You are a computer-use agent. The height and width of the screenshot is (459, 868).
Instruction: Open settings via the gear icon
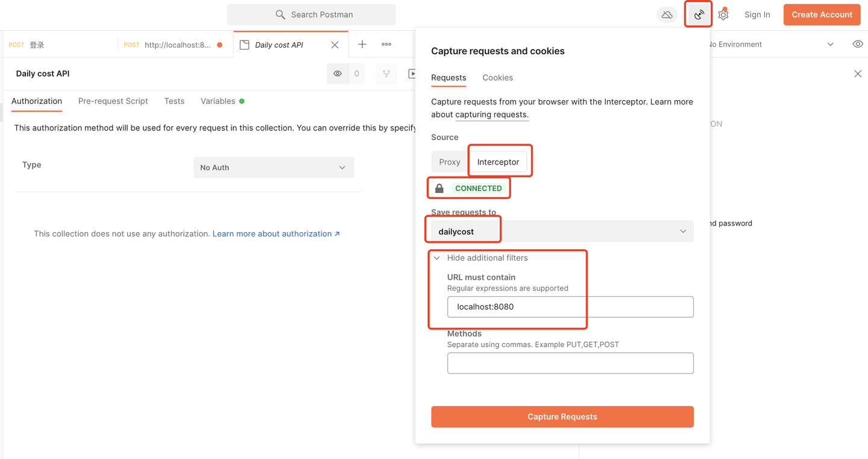coord(723,14)
